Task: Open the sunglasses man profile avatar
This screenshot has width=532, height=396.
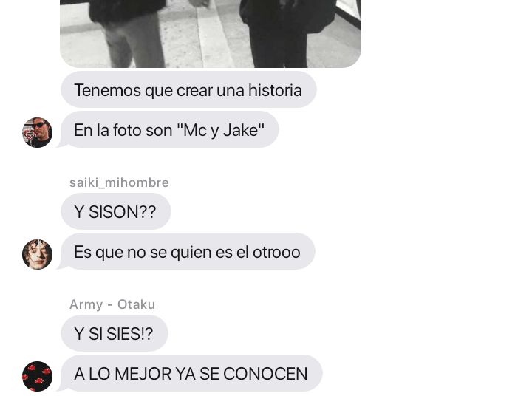Action: coord(38,133)
